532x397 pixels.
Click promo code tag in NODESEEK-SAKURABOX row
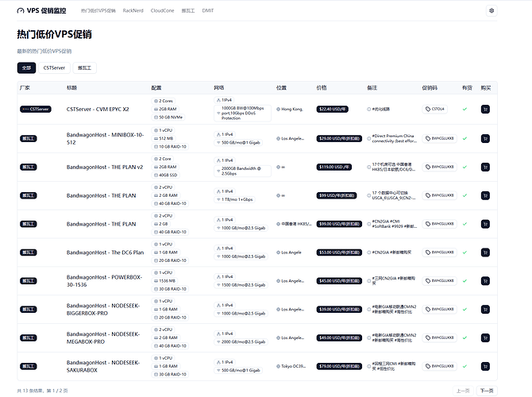tap(439, 367)
